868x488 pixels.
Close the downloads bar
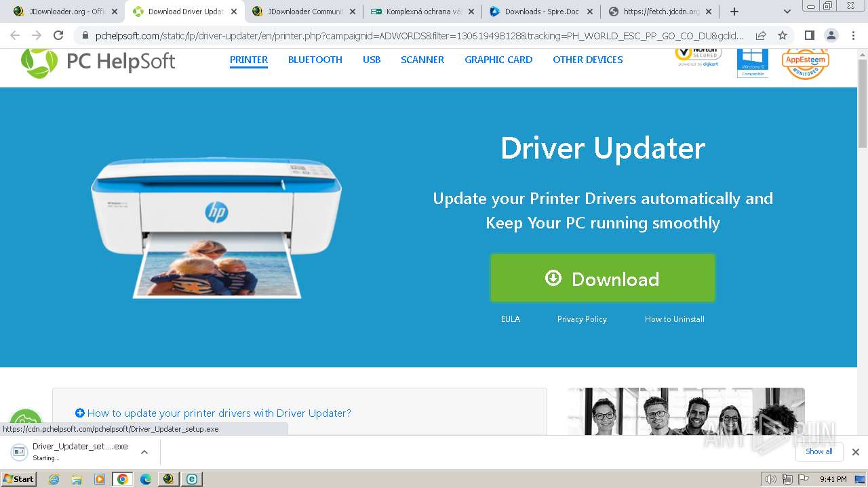pos(856,452)
